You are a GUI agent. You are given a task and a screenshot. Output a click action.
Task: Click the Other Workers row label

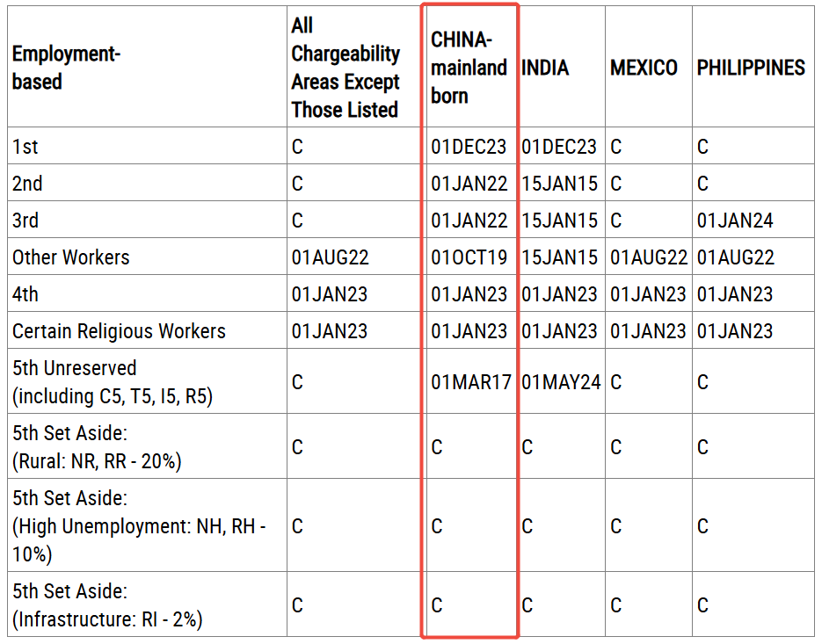click(71, 257)
